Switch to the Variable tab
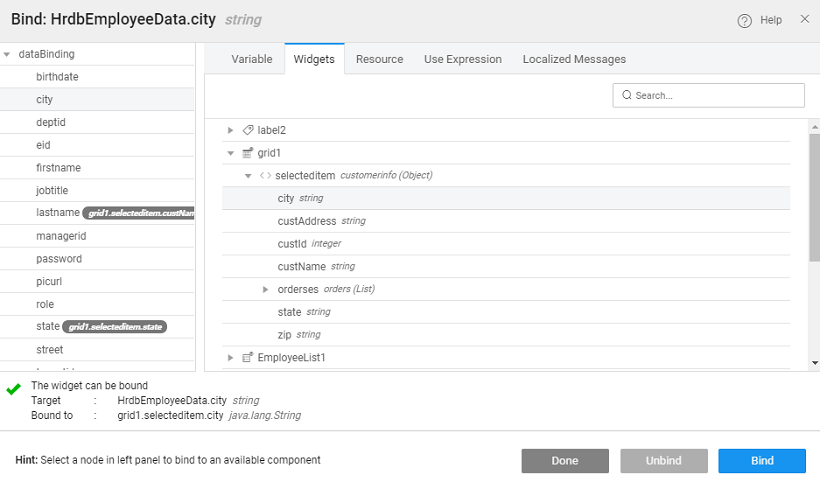Image resolution: width=820 pixels, height=489 pixels. coord(251,59)
